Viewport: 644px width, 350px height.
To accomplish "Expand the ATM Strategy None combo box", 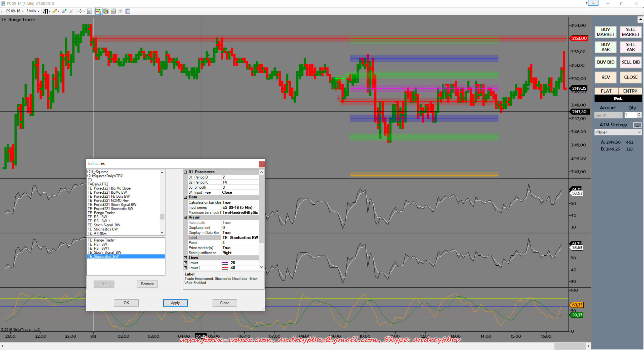I will pyautogui.click(x=618, y=132).
